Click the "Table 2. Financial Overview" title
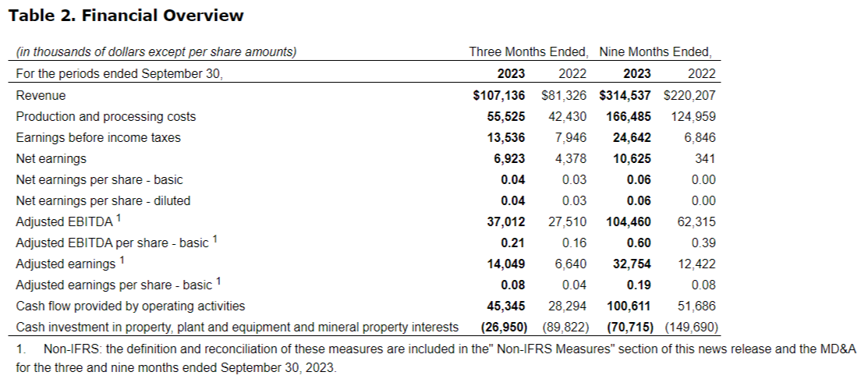Image resolution: width=868 pixels, height=379 pixels. [x=126, y=16]
